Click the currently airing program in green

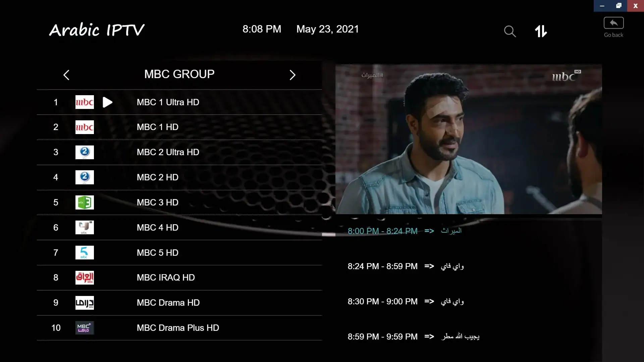coord(382,231)
